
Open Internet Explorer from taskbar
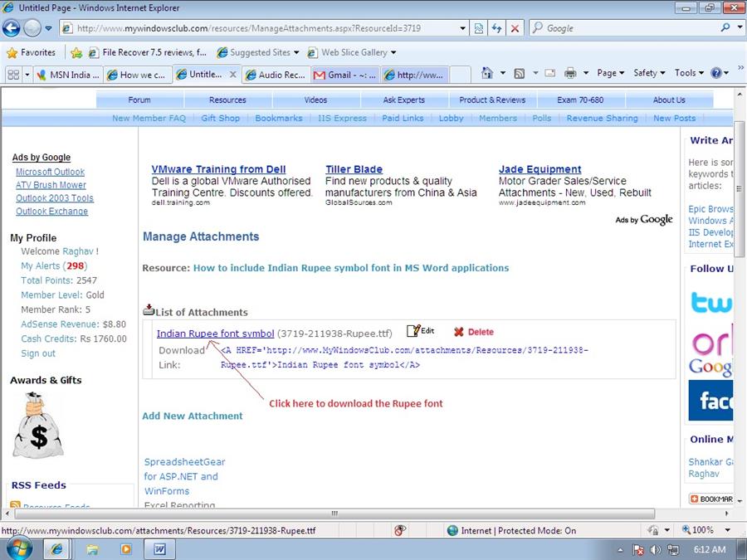[56, 549]
